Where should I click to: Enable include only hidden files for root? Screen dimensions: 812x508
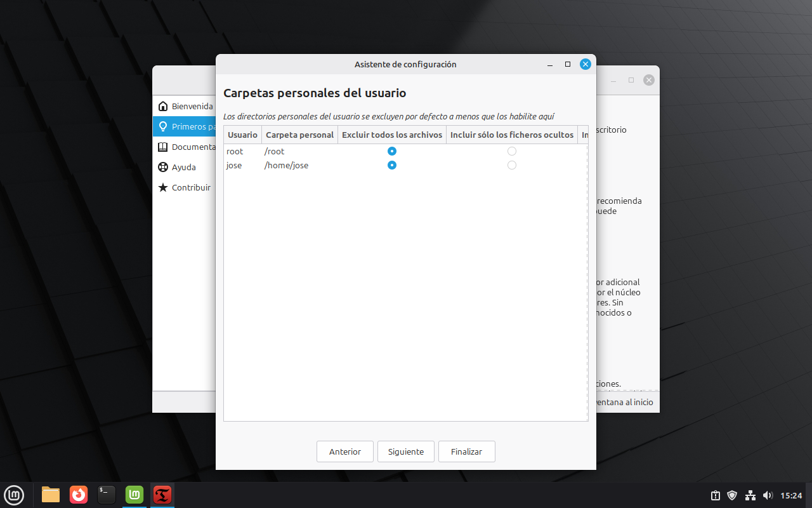512,151
